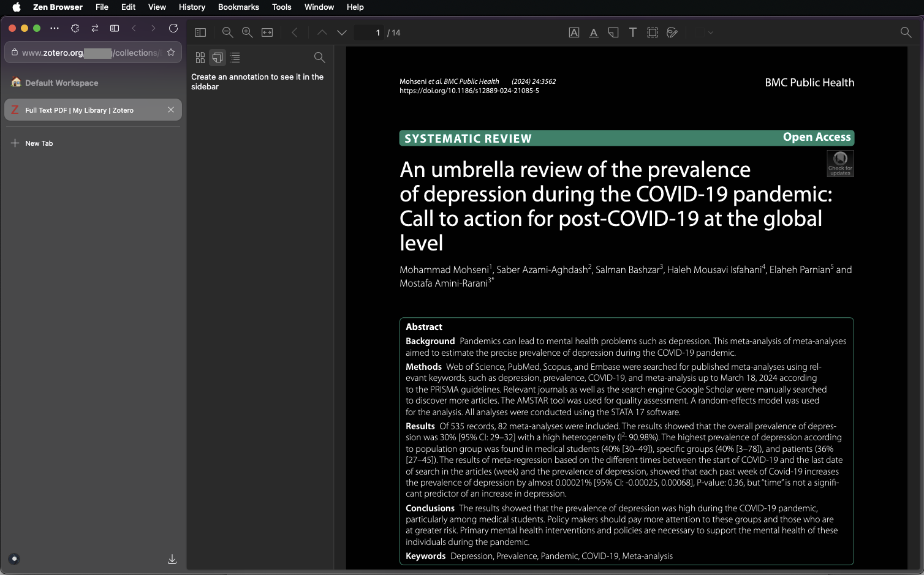This screenshot has width=924, height=575.
Task: Click the Check for updates badge
Action: tap(840, 163)
